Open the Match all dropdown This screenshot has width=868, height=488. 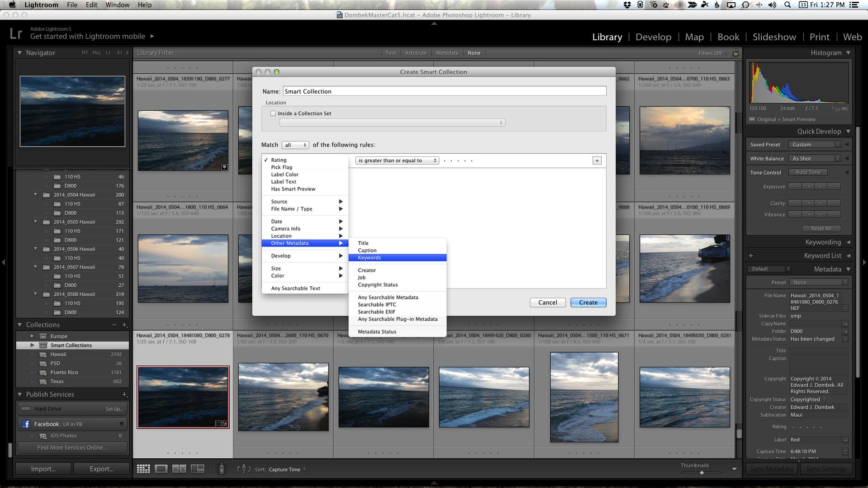pyautogui.click(x=295, y=145)
